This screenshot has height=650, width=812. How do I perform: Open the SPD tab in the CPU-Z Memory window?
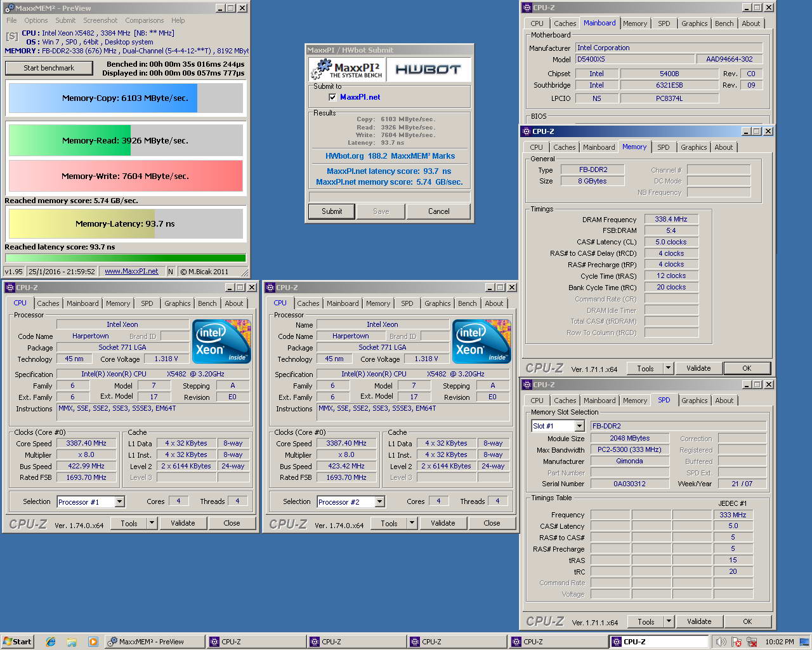(664, 147)
